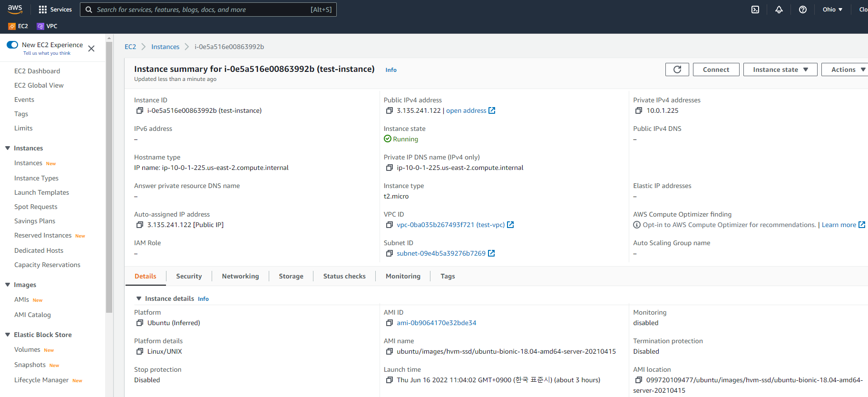Open Spot Requests in sidebar
The width and height of the screenshot is (868, 397).
point(36,207)
